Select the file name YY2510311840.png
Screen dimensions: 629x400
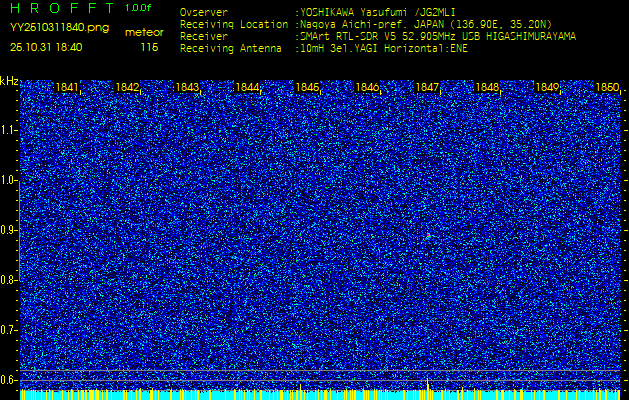pos(59,28)
